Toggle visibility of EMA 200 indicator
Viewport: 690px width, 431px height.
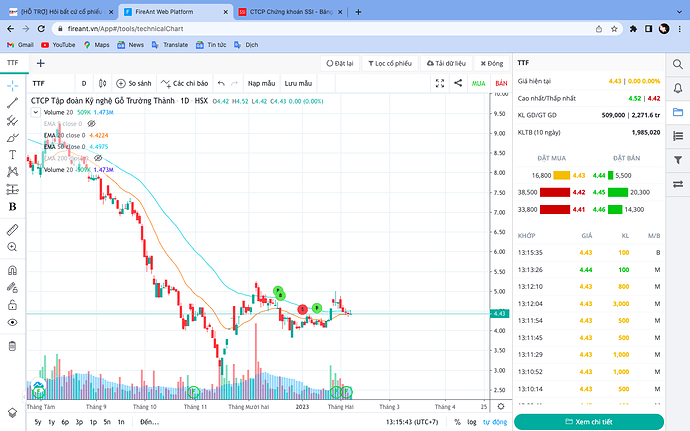pyautogui.click(x=98, y=158)
